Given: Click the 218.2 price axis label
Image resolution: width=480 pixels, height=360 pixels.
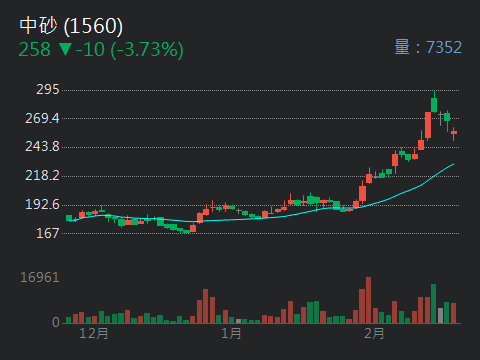Looking at the screenshot, I should click(42, 175).
